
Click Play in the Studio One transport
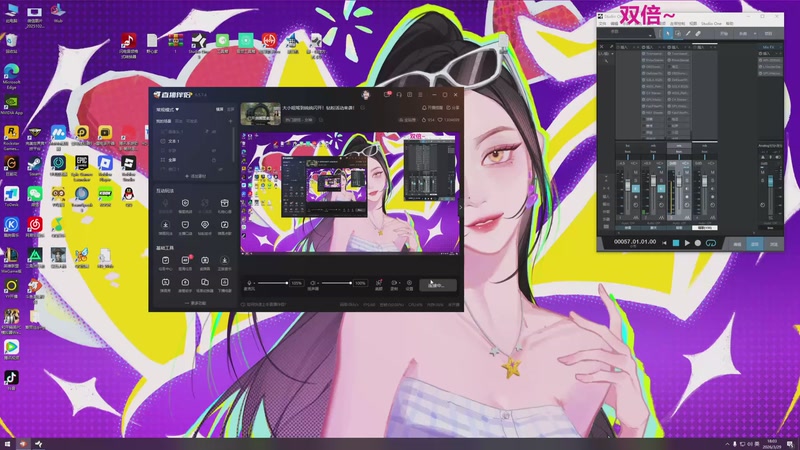point(687,243)
